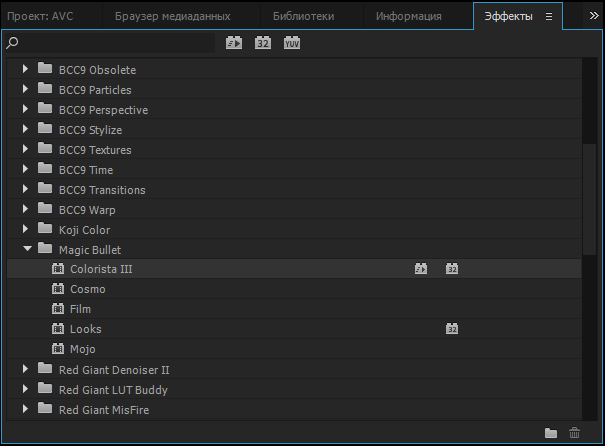Image resolution: width=605 pixels, height=446 pixels.
Task: Expand the BCC9 Particles folder arrow
Action: [x=25, y=89]
